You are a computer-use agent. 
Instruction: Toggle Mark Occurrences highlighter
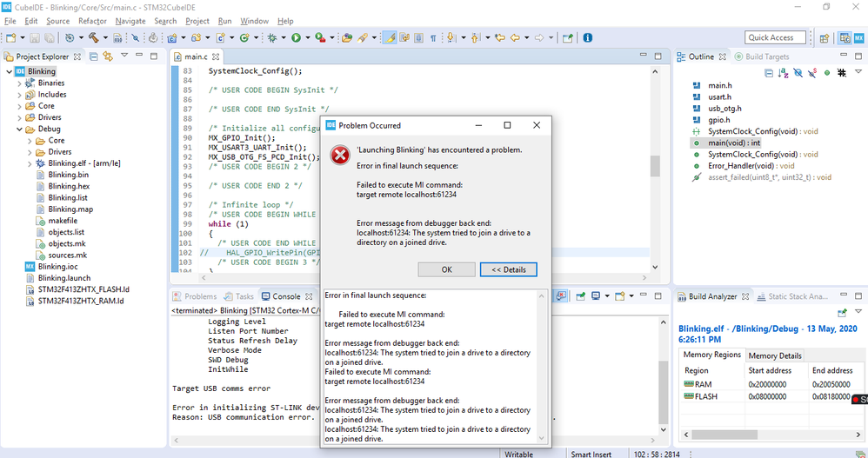(390, 37)
